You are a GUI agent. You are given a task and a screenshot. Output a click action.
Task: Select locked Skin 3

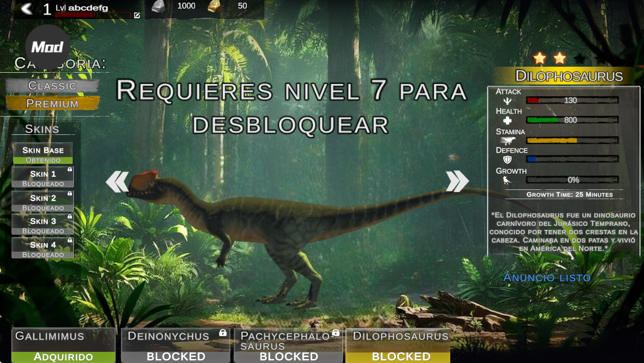[43, 225]
